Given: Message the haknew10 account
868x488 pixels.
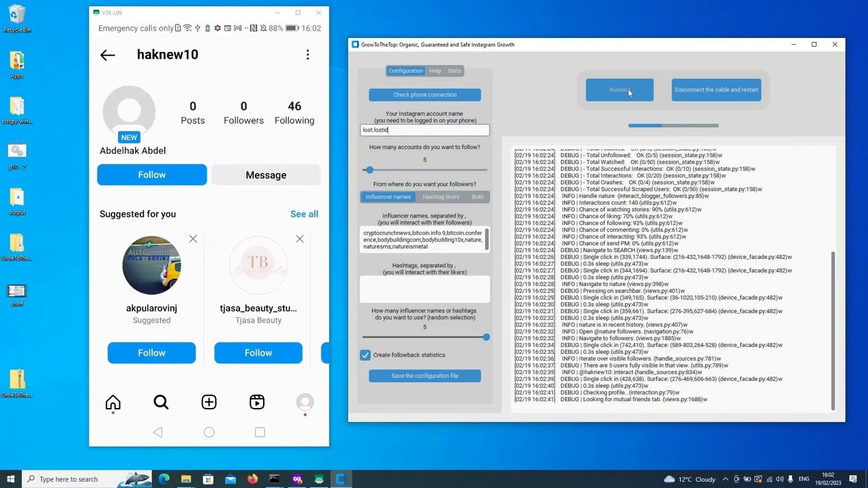Looking at the screenshot, I should 266,175.
